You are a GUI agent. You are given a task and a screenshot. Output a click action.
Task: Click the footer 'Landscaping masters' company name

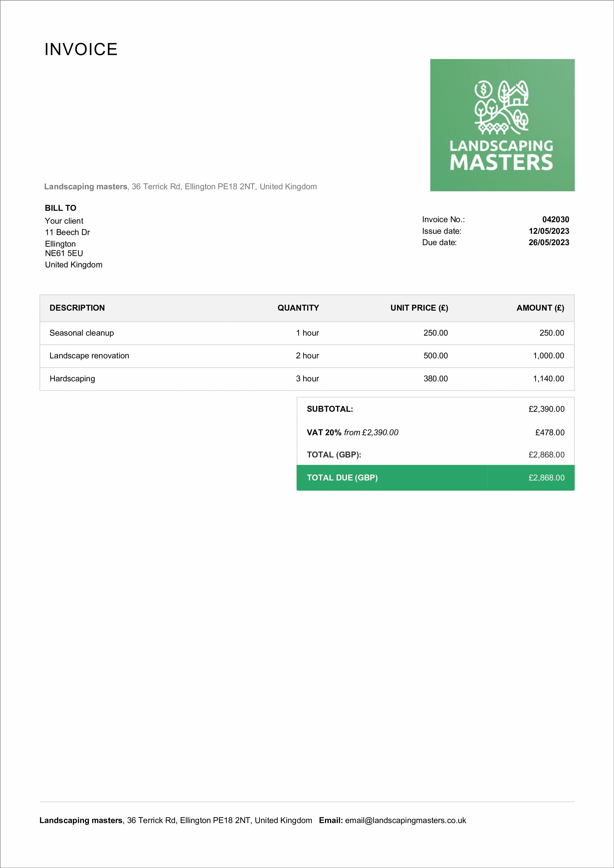point(81,820)
